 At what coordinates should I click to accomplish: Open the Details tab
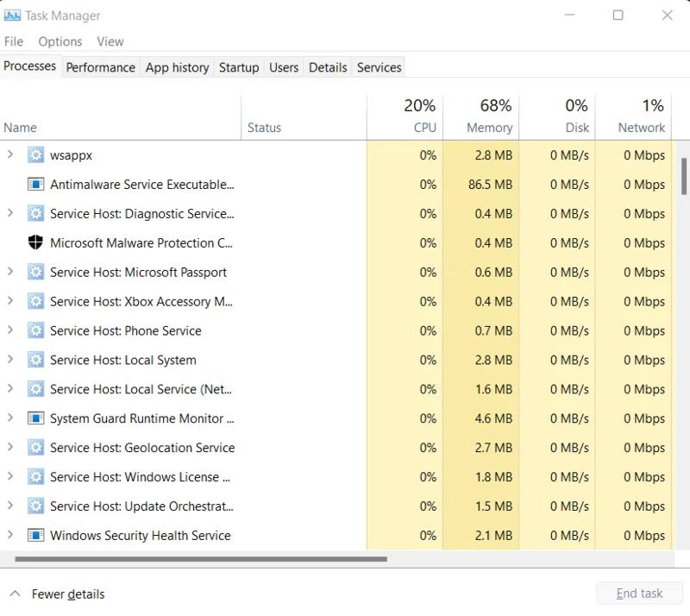328,67
